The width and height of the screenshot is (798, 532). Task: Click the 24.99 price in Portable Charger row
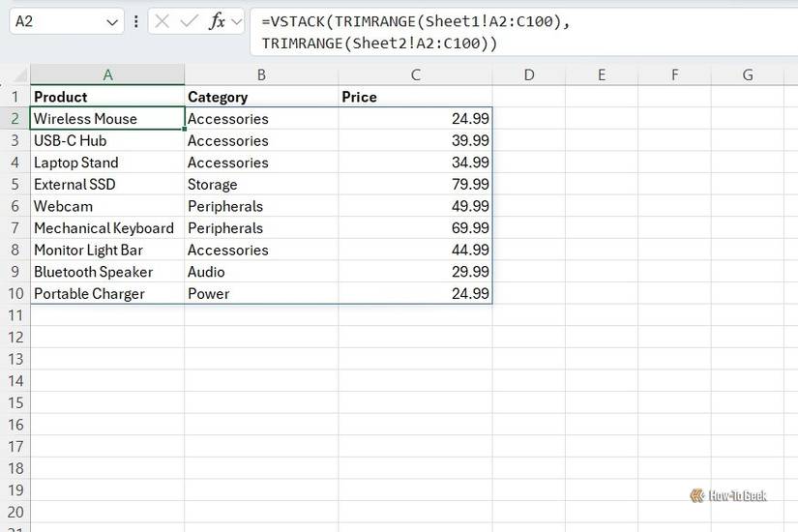click(x=415, y=294)
